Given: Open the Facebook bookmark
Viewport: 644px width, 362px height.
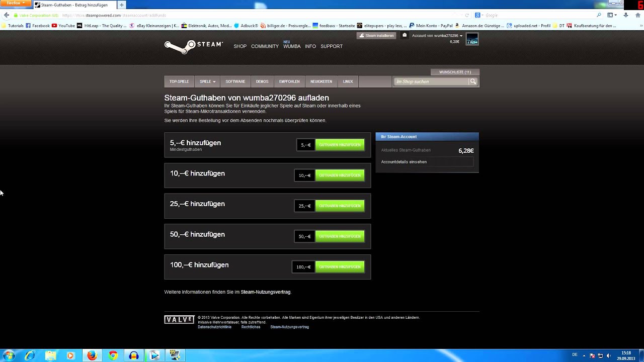Looking at the screenshot, I should coord(38,26).
